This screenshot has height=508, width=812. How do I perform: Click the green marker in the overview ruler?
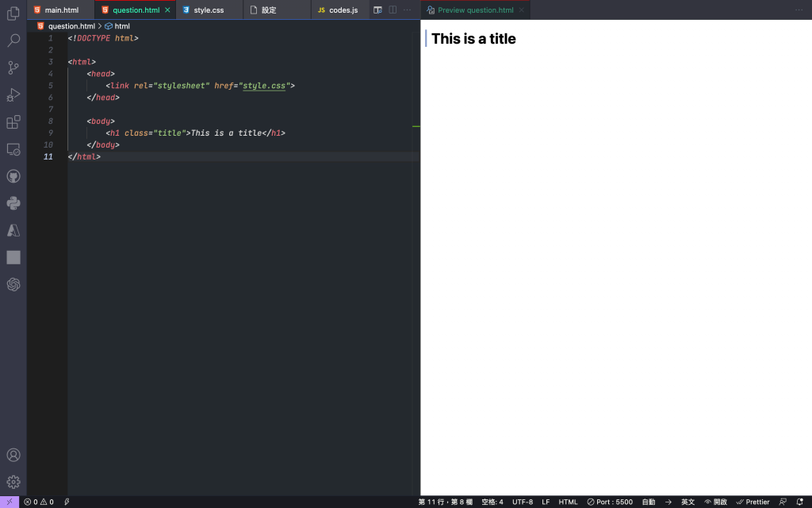416,126
